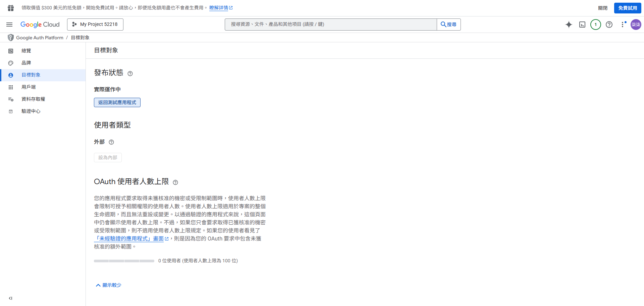Open 驗證中心 from the sidebar
The width and height of the screenshot is (644, 306).
click(x=31, y=111)
